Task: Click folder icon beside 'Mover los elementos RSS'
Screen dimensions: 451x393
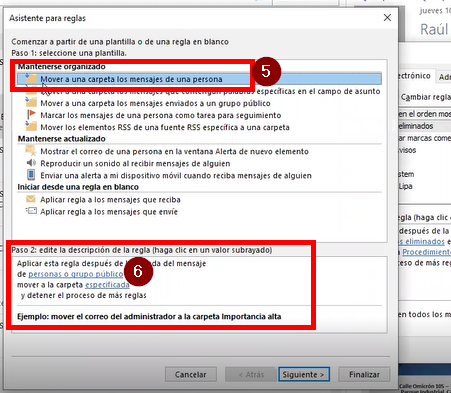Action: [x=31, y=126]
